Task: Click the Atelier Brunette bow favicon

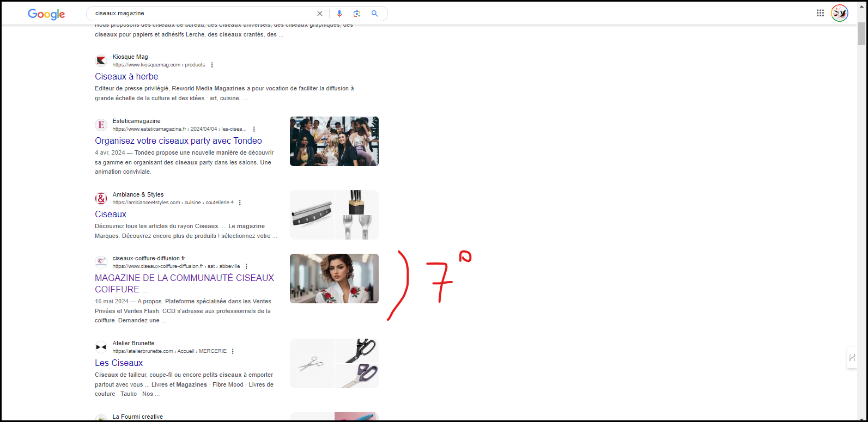Action: click(101, 347)
